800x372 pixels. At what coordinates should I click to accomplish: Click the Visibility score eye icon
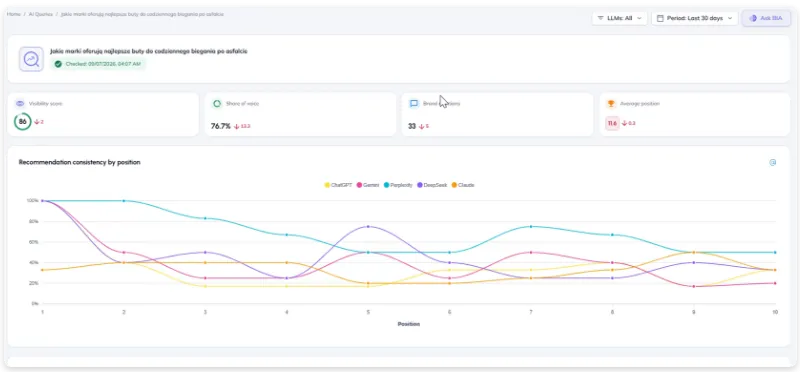[20, 104]
